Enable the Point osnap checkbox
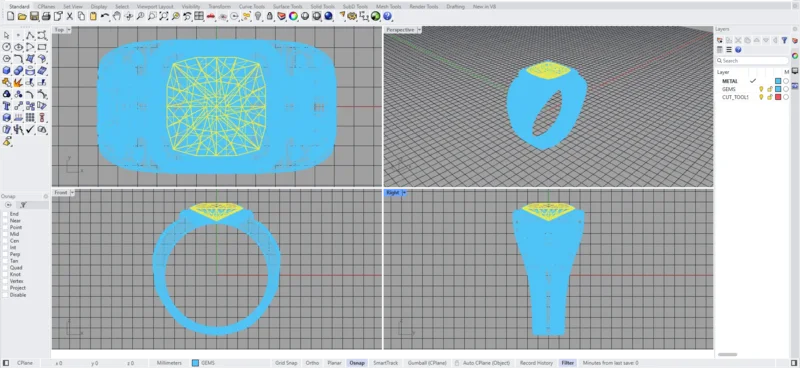The width and height of the screenshot is (800, 368). pos(6,227)
